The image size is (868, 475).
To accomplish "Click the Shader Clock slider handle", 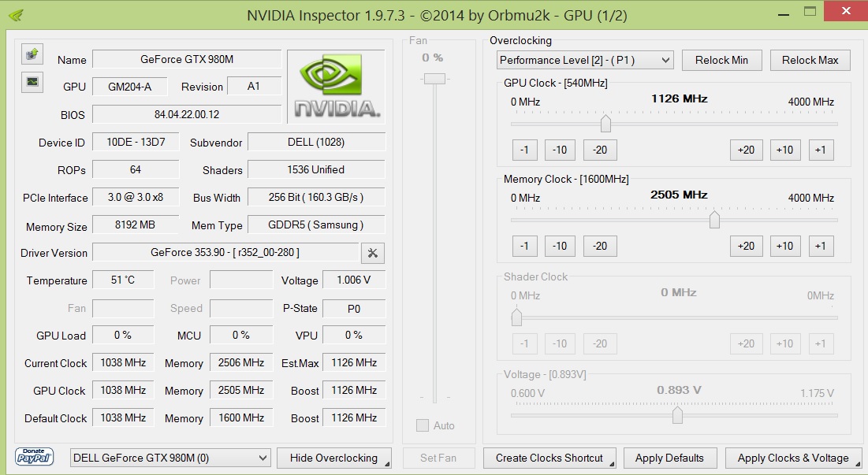I will tap(516, 317).
